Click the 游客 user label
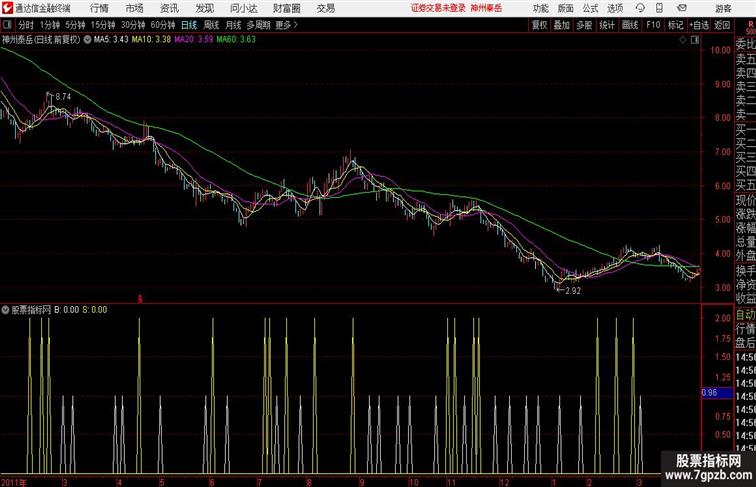The image size is (756, 487). [723, 8]
